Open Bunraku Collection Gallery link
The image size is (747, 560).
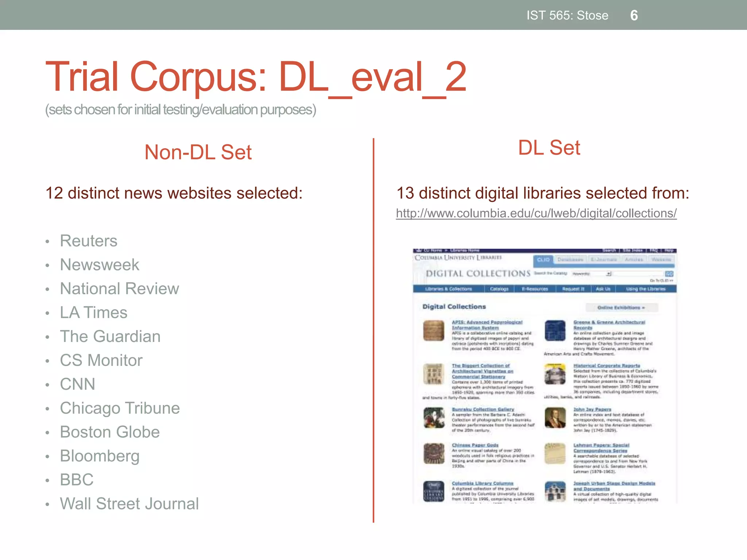[483, 409]
